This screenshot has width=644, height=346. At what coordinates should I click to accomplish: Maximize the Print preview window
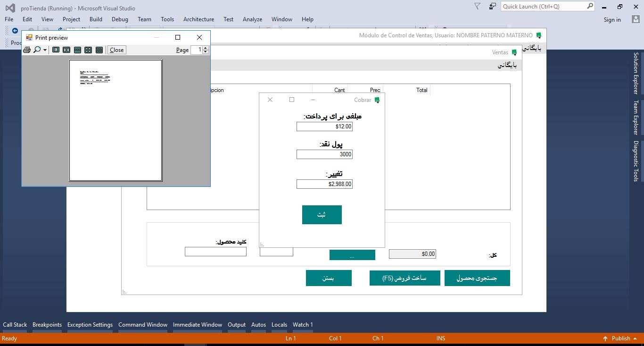tap(178, 37)
